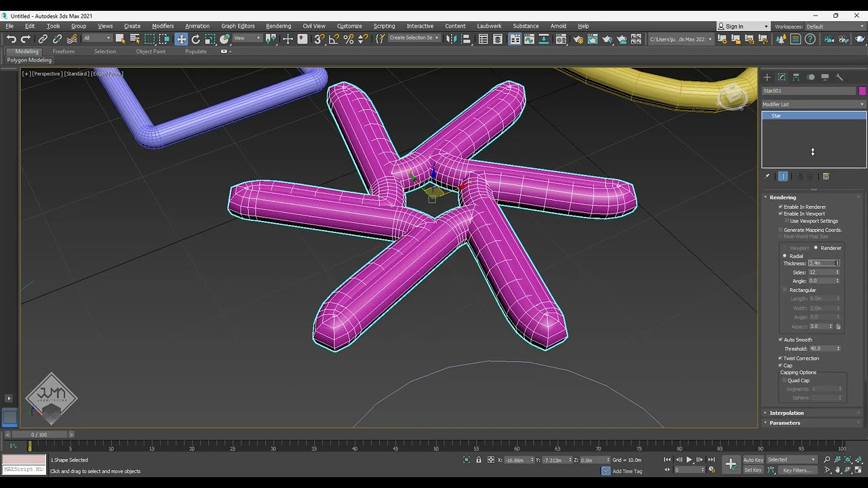Toggle the 3D Snaps icon
The height and width of the screenshot is (488, 868).
[x=319, y=39]
